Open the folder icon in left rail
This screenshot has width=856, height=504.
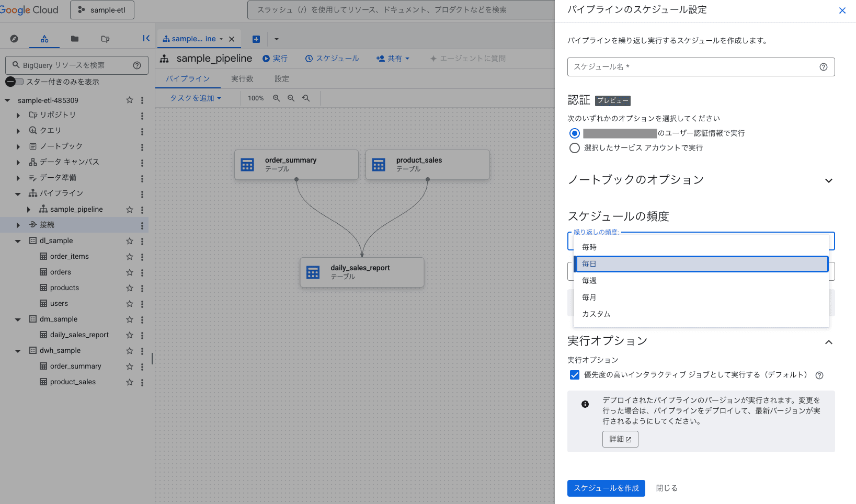click(74, 38)
